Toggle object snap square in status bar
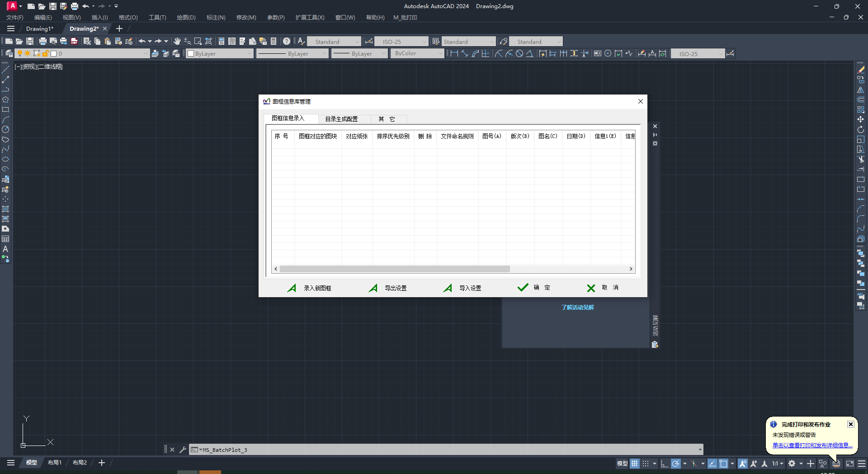 pyautogui.click(x=723, y=463)
